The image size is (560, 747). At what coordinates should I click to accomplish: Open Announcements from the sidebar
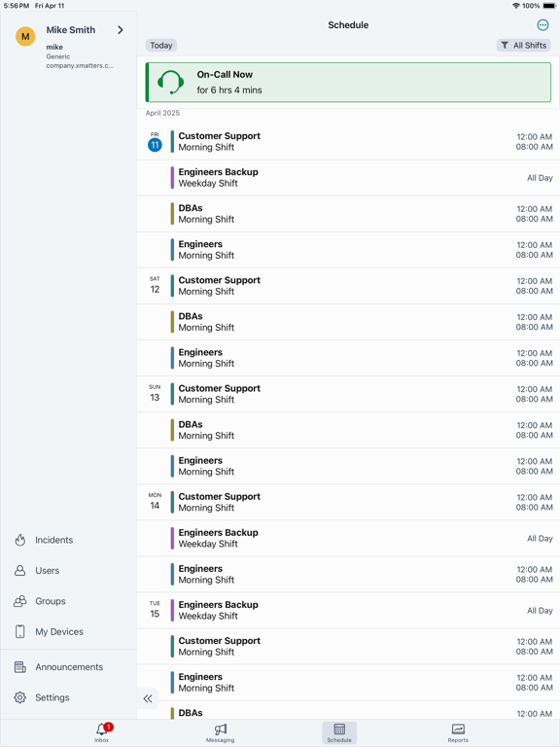click(69, 667)
